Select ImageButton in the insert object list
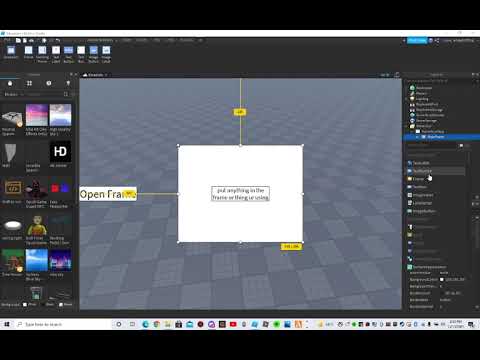480x360 pixels. point(421,211)
